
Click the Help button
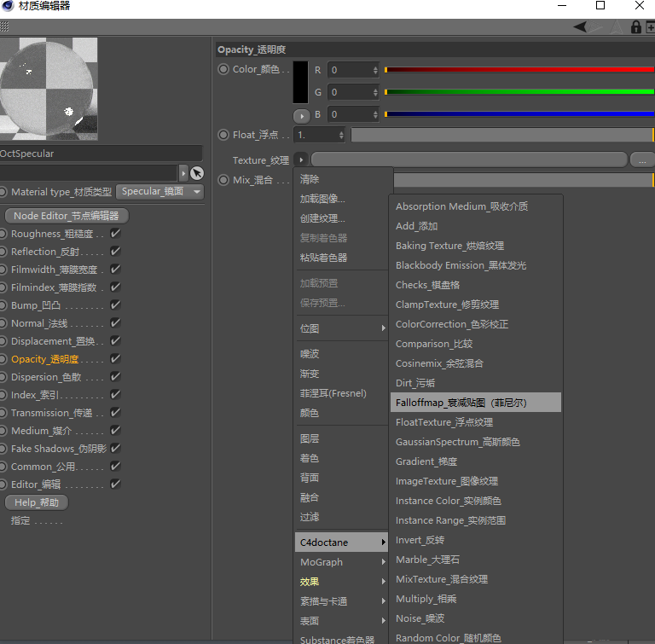tap(37, 502)
